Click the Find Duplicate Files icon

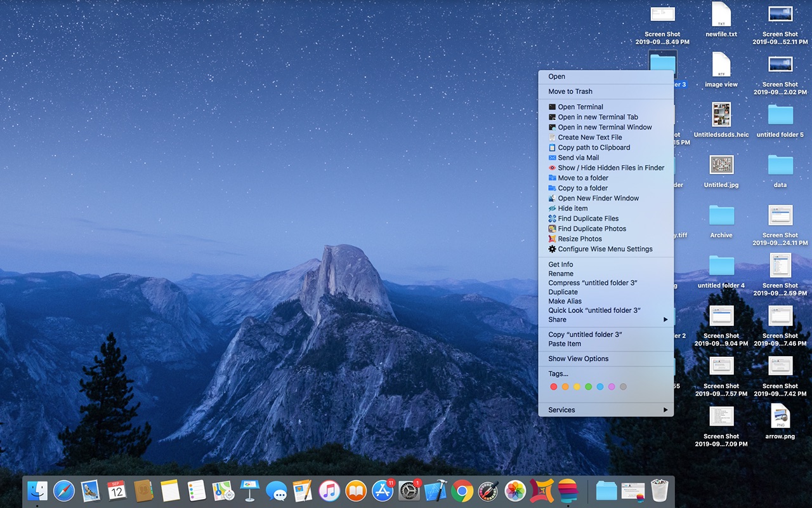click(553, 219)
